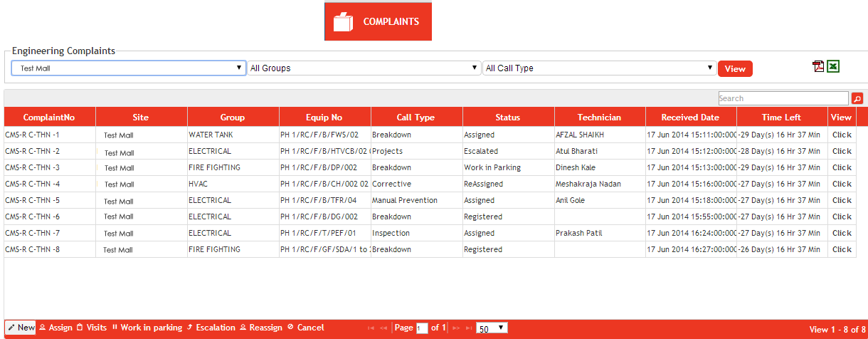Image resolution: width=868 pixels, height=339 pixels.
Task: Sort table by Status column header
Action: 508,118
